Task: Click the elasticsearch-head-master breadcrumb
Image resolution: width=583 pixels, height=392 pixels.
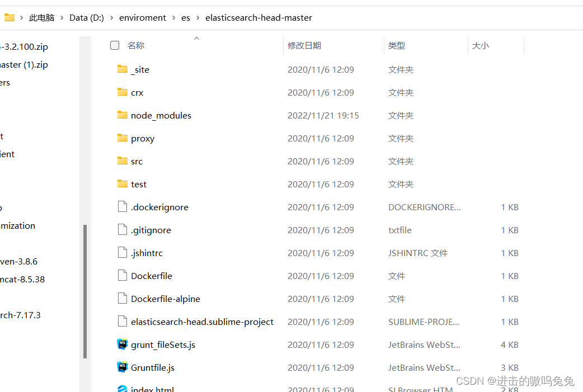Action: tap(259, 18)
